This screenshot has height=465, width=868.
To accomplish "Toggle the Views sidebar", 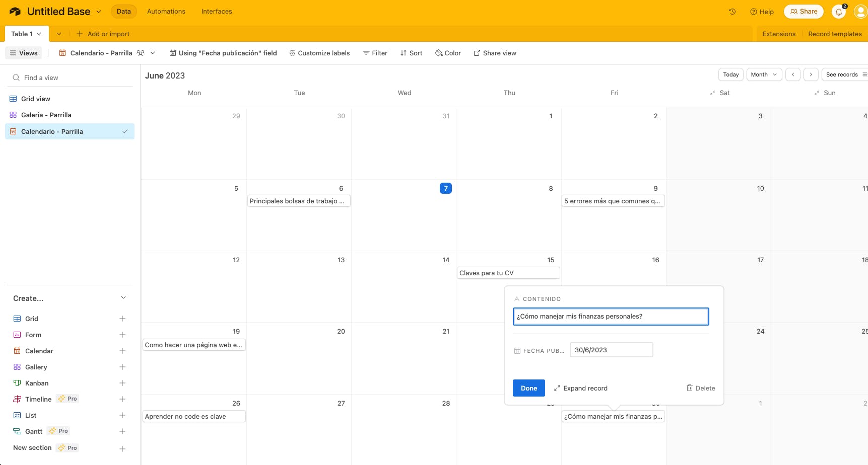I will [x=24, y=53].
